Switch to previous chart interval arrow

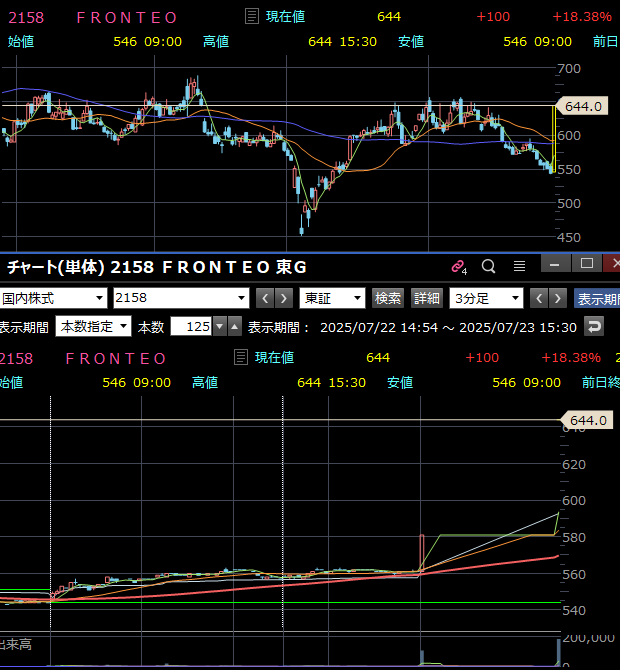[539, 298]
